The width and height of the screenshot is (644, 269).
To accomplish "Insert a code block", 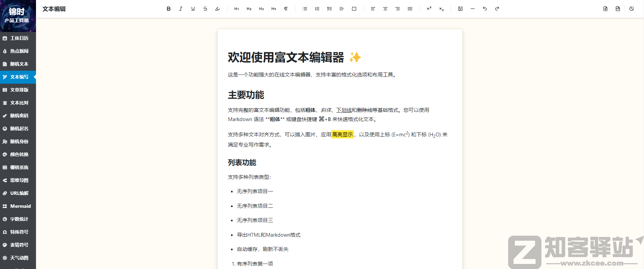I will point(354,9).
